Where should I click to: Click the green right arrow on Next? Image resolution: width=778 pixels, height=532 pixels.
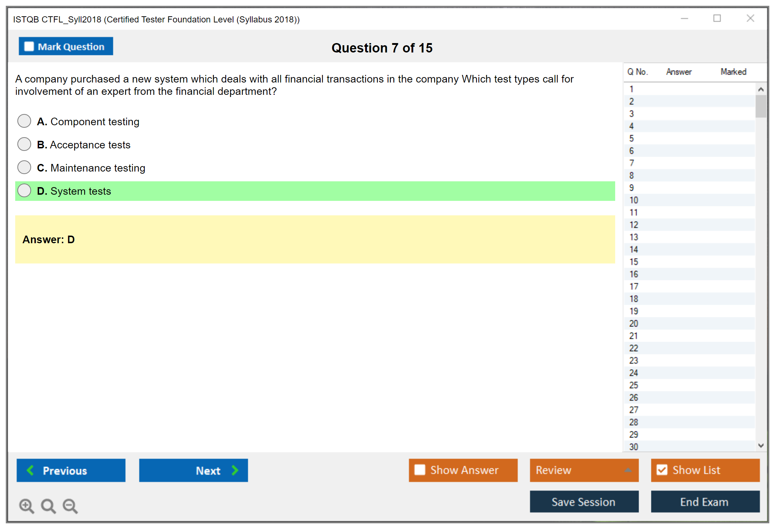235,470
